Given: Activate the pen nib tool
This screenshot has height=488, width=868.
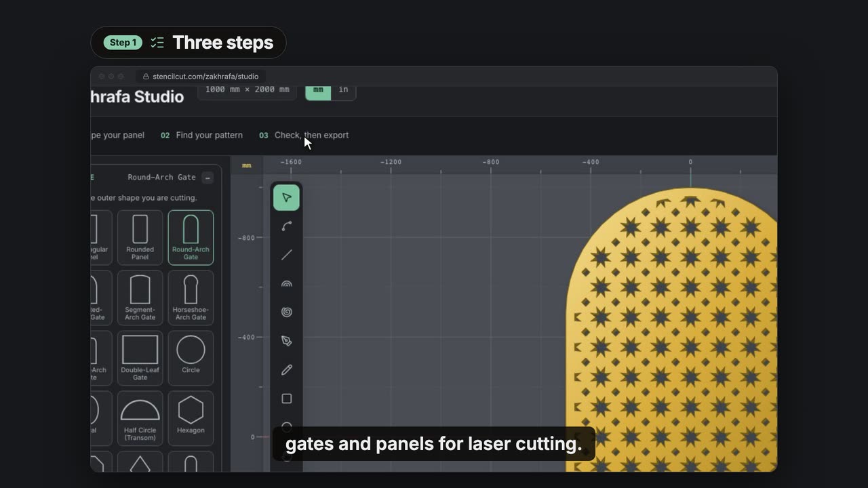Looking at the screenshot, I should 286,341.
